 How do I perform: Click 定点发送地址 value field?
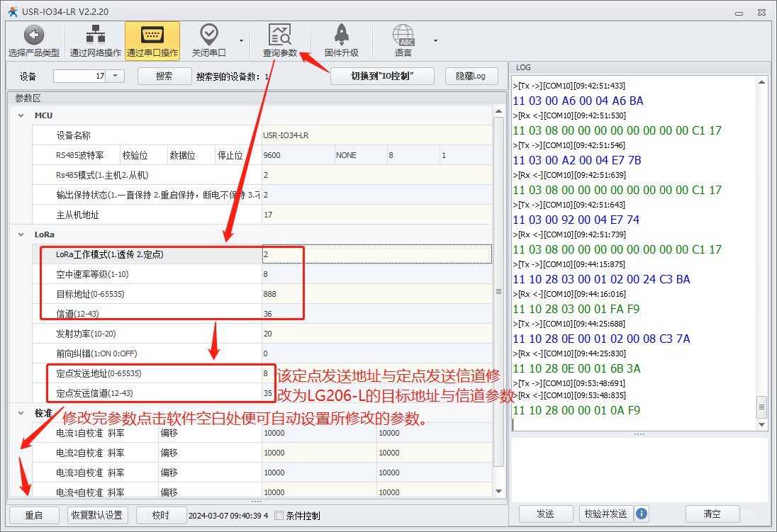[376, 373]
